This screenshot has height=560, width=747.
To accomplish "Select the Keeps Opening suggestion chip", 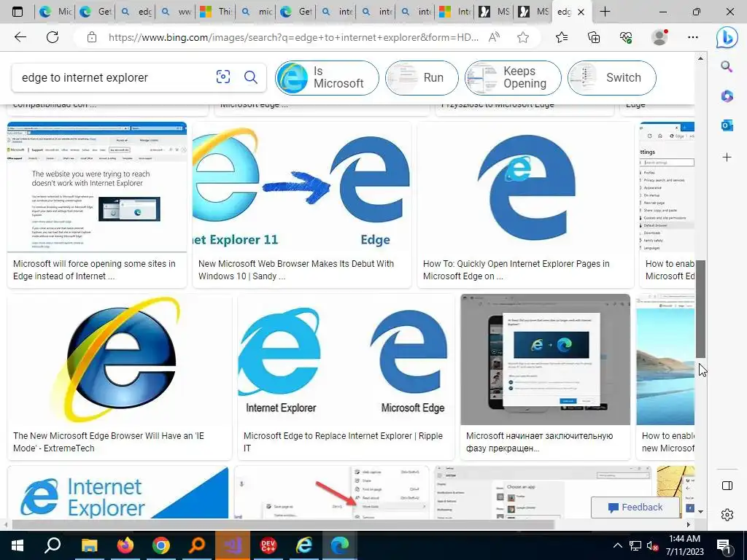I will (x=513, y=77).
